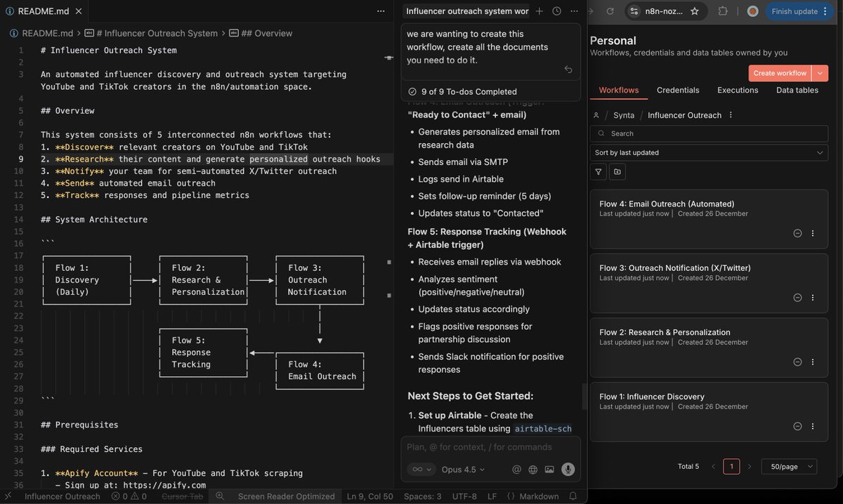Open page 1 pagination button

(x=731, y=466)
